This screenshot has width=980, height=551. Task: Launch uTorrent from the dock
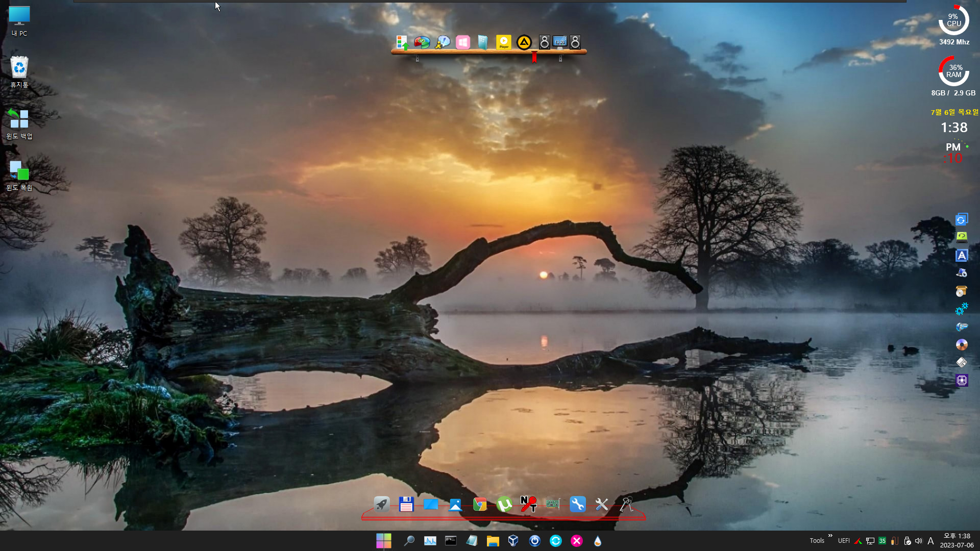pos(504,504)
